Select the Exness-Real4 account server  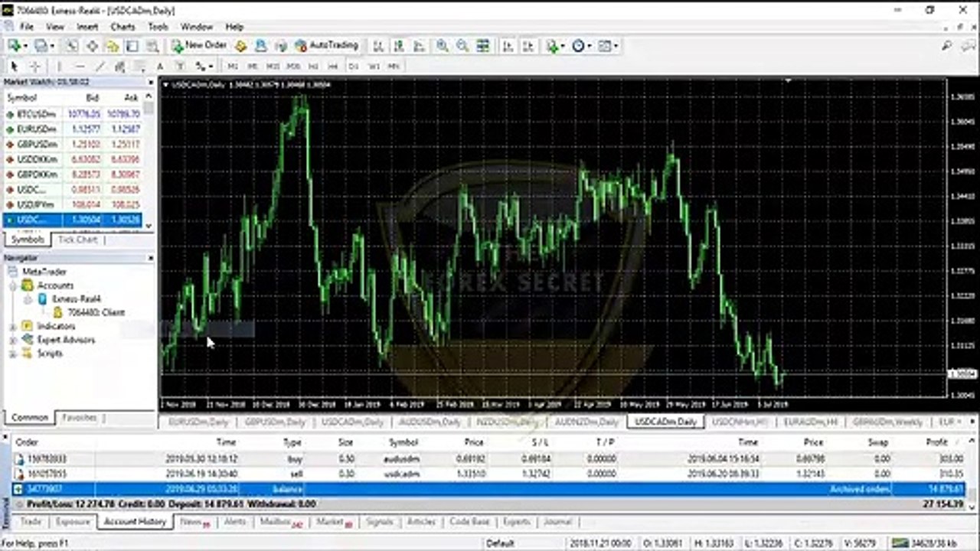tap(77, 299)
